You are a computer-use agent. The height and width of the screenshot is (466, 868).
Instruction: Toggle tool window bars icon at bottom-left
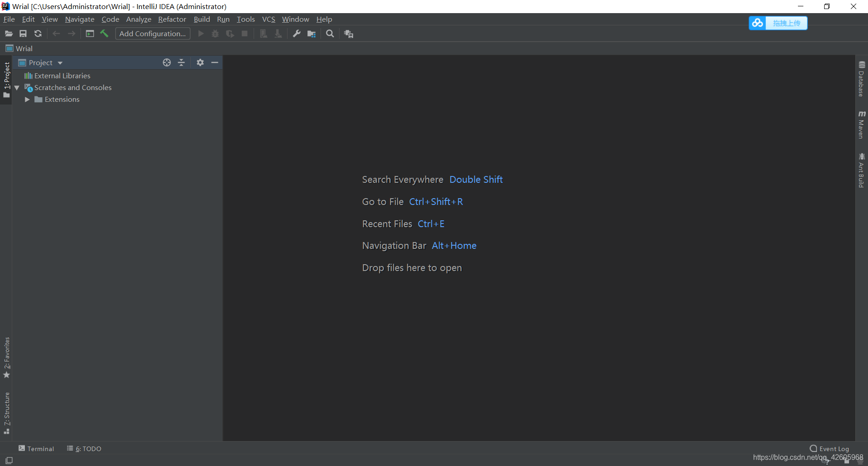click(9, 460)
